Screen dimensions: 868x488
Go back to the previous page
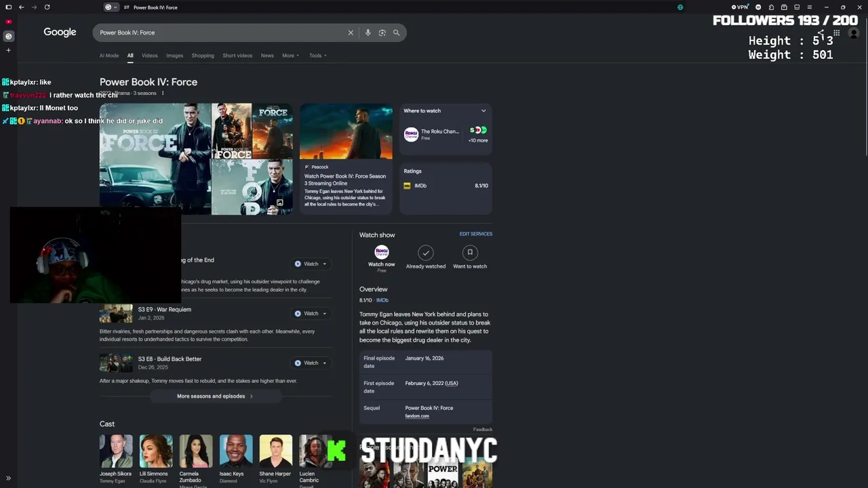[21, 7]
